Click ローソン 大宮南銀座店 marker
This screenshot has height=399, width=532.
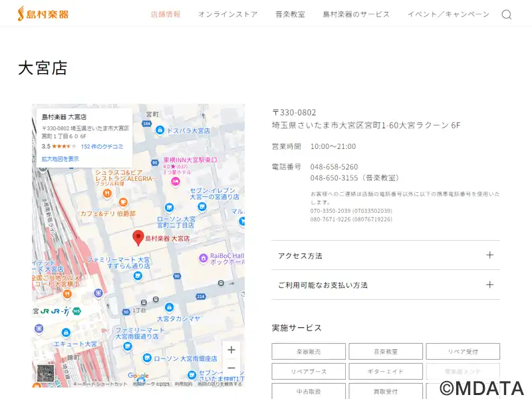[146, 358]
